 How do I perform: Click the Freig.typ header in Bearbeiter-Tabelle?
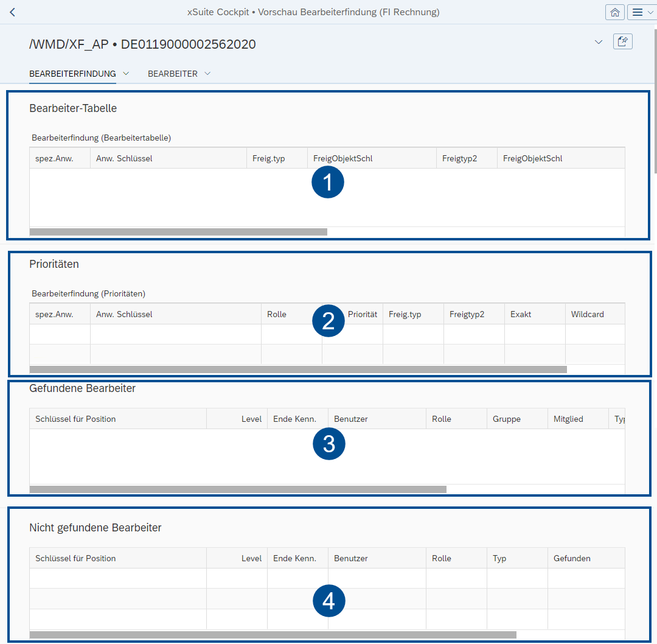tap(267, 157)
